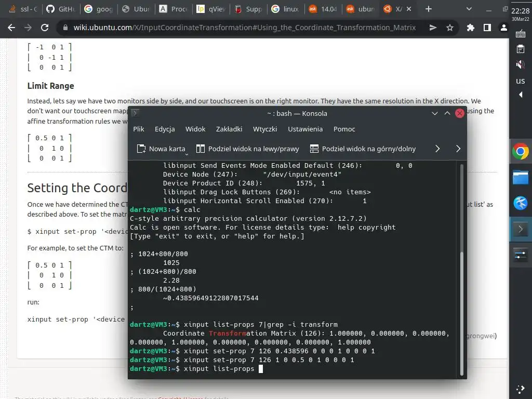Launch Google Chrome from the panel
532x399 pixels.
coord(521,151)
